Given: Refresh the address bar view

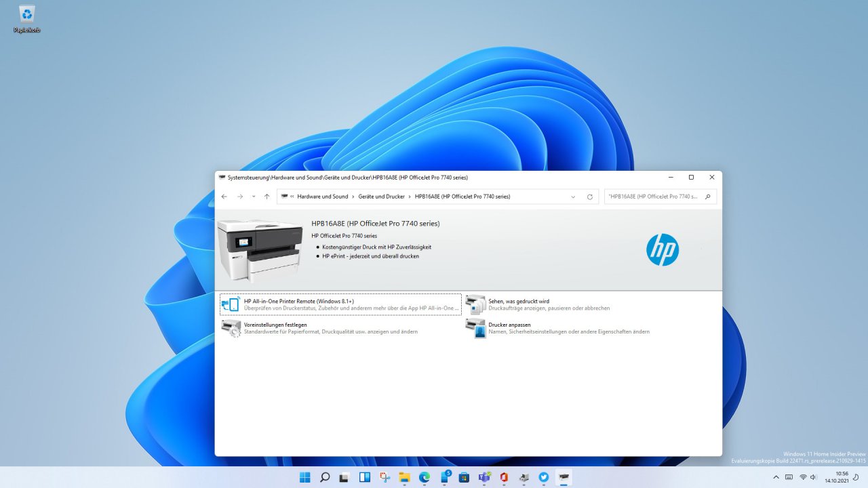Looking at the screenshot, I should pyautogui.click(x=590, y=197).
